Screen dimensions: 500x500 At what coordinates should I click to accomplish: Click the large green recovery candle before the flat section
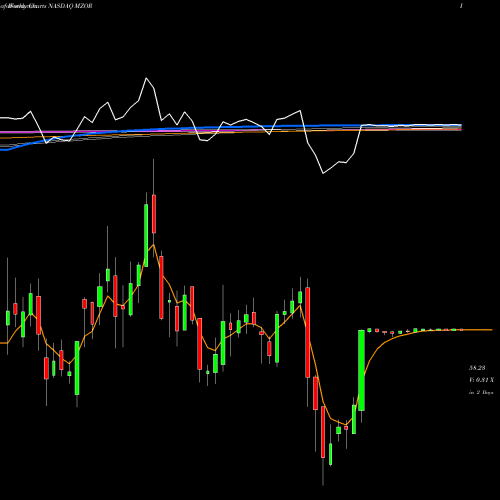pos(361,370)
